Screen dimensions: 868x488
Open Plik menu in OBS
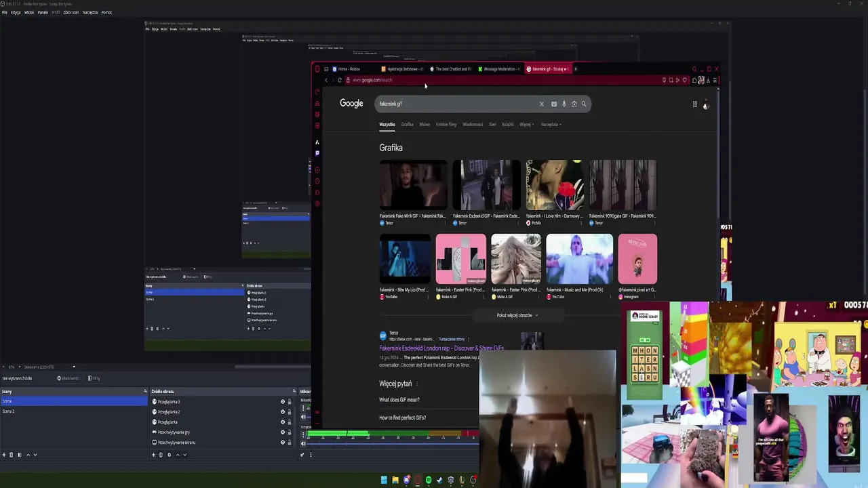(x=5, y=12)
